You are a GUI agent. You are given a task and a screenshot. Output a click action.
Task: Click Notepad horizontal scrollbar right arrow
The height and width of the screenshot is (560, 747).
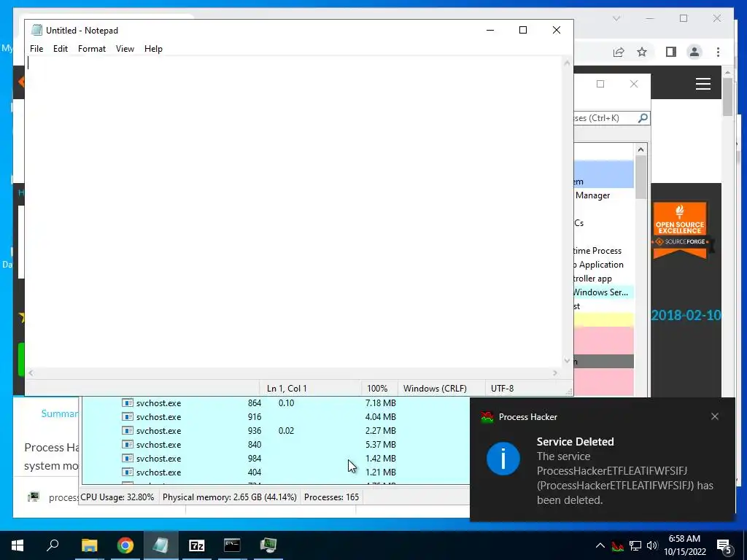[x=555, y=373]
